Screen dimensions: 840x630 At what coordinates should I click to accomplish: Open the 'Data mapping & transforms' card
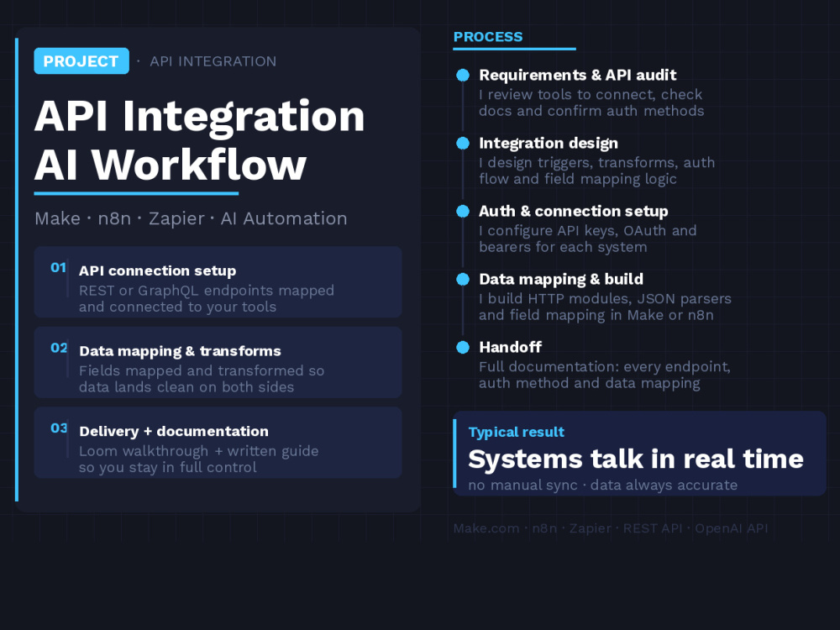point(218,362)
